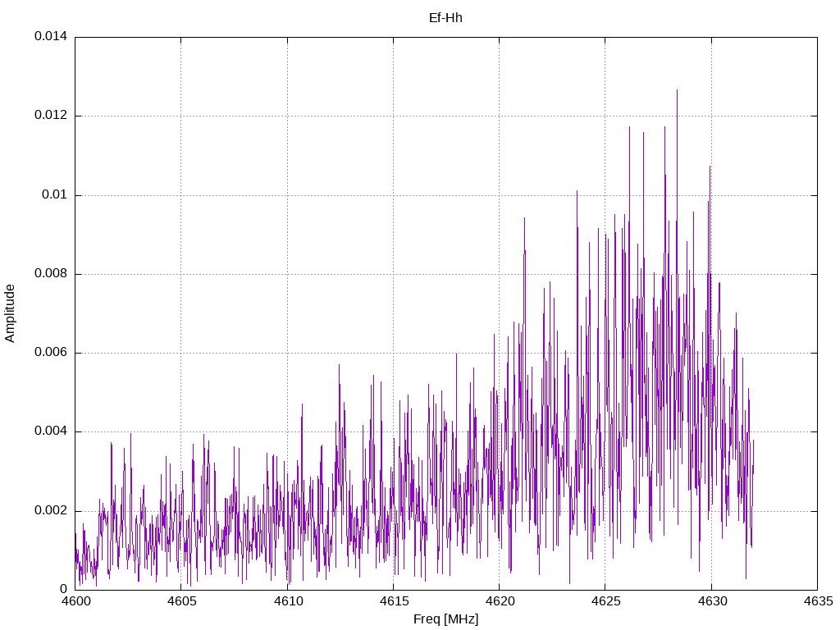
Task: Click the 'Amplitude' y-axis label
Action: pyautogui.click(x=10, y=313)
